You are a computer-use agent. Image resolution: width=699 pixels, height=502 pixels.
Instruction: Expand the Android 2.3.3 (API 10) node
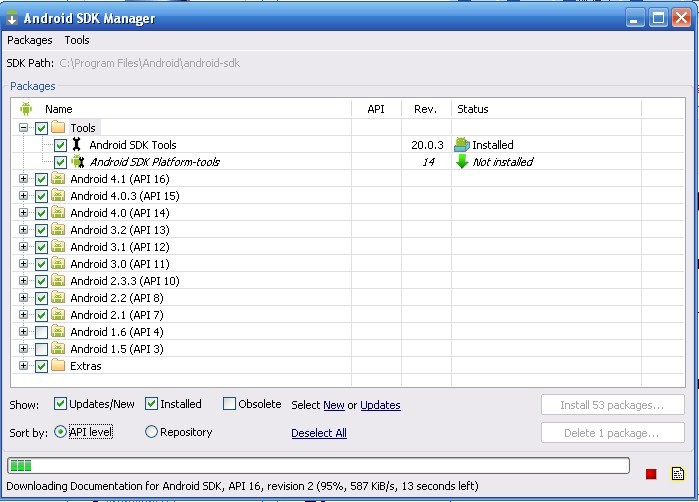[24, 280]
